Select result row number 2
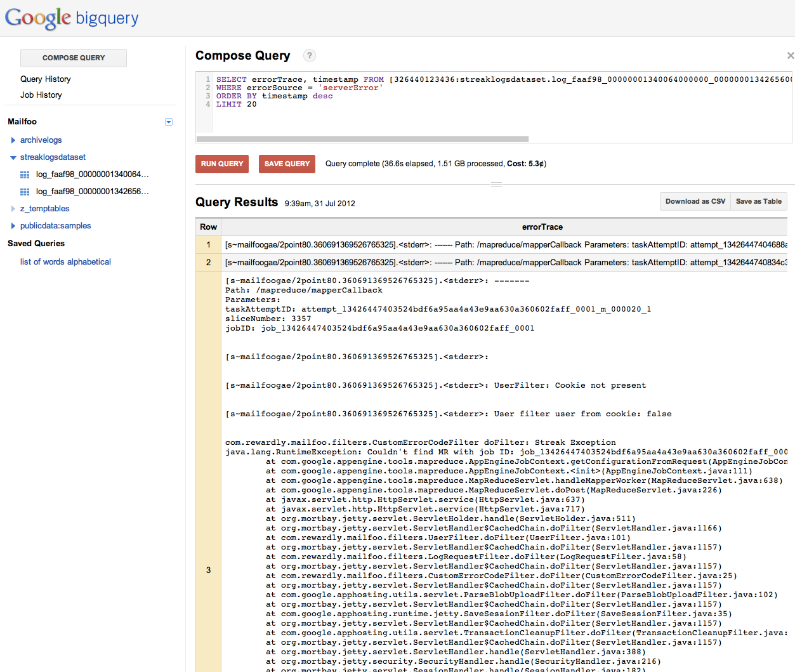Image resolution: width=795 pixels, height=672 pixels. coord(208,263)
